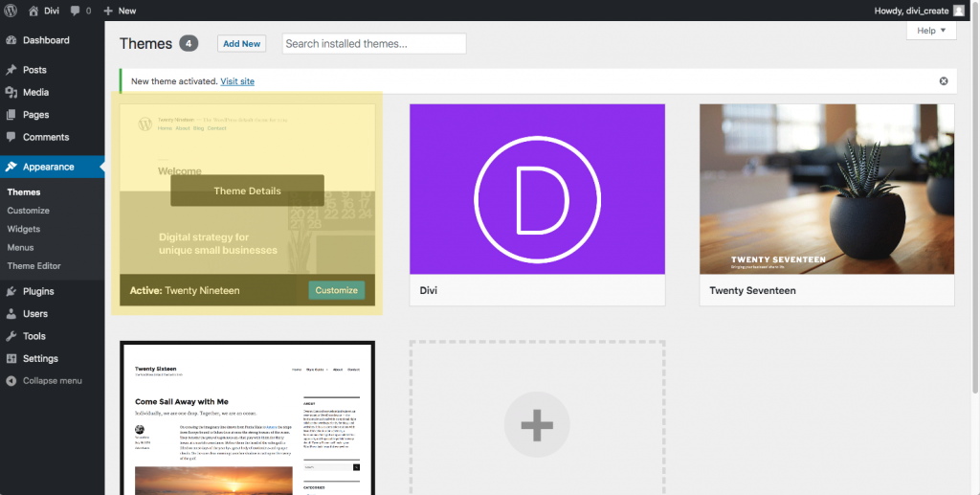Go to Media library menu label
This screenshot has width=980, height=495.
click(x=35, y=93)
